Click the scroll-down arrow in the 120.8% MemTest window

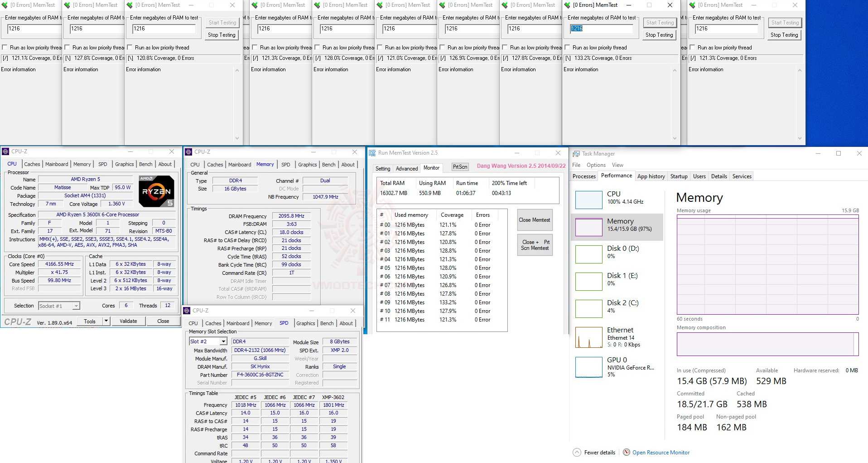[x=237, y=138]
